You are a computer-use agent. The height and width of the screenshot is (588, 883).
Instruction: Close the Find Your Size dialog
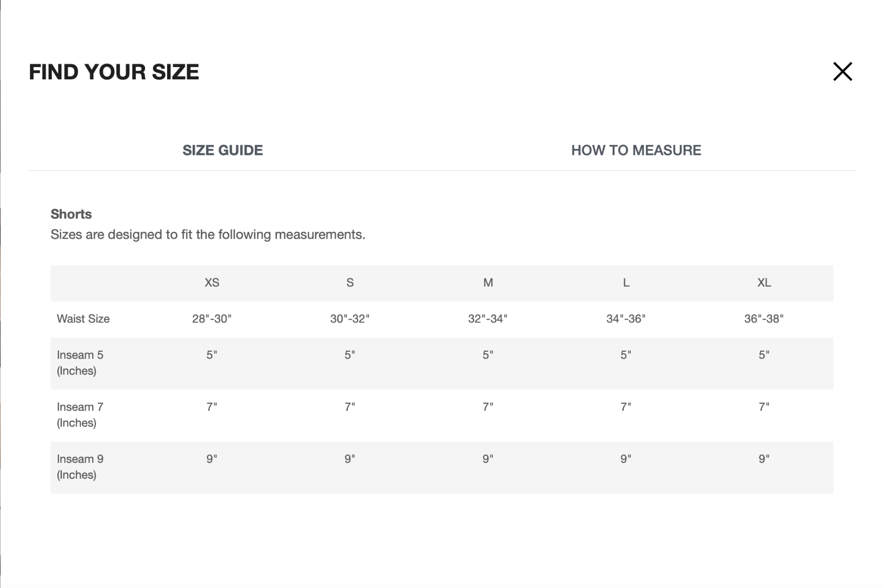click(842, 72)
